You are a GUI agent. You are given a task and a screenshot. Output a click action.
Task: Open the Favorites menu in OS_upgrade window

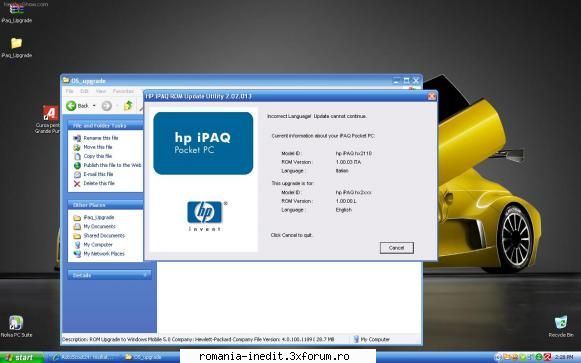pyautogui.click(x=123, y=91)
